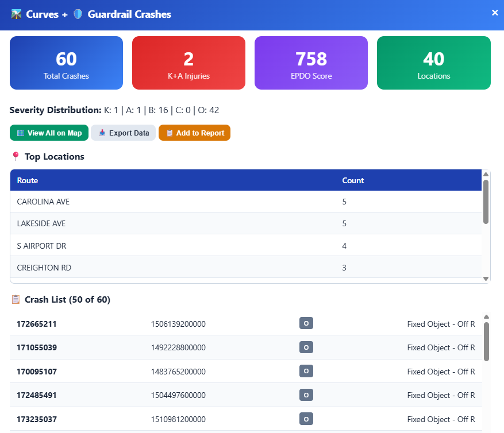Add results to the report
Screen dimensions: 504x433
tap(194, 133)
